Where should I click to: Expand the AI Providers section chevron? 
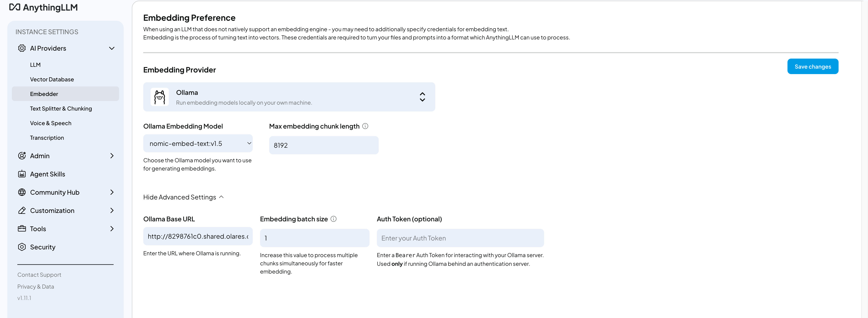(112, 48)
